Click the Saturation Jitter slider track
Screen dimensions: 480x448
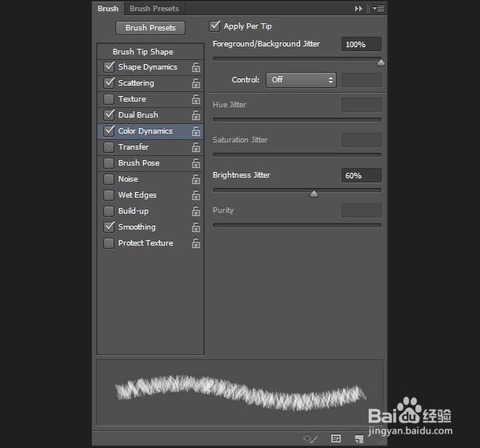coord(297,154)
